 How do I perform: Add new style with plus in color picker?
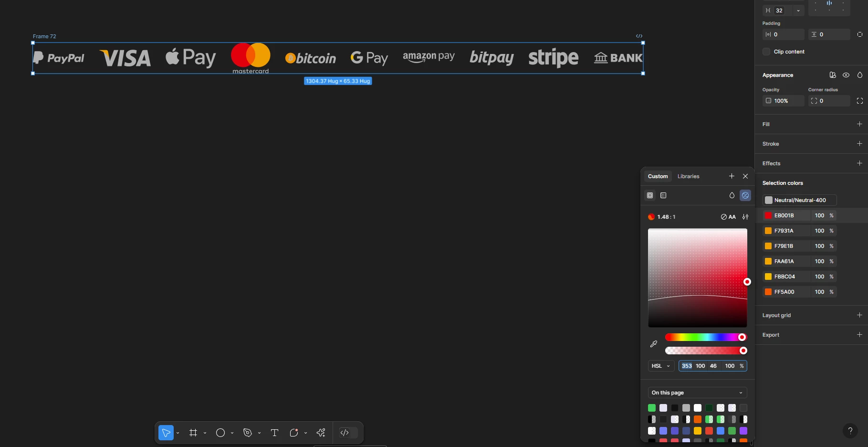[732, 176]
